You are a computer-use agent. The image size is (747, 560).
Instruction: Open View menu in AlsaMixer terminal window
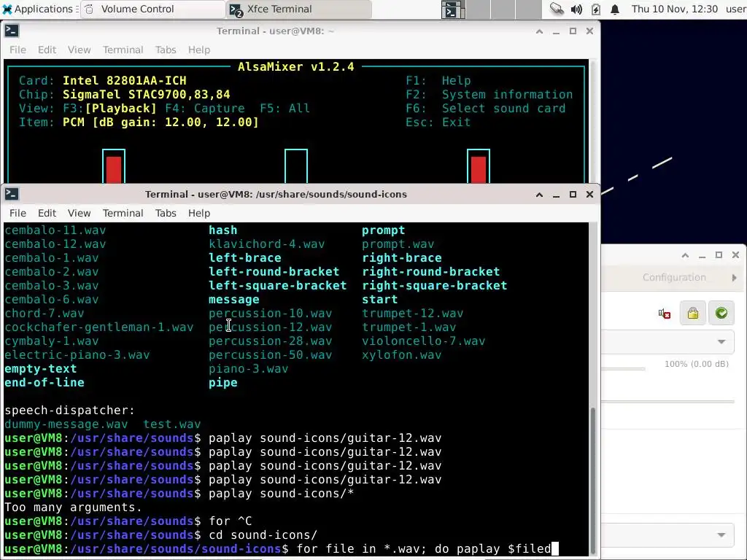[79, 50]
